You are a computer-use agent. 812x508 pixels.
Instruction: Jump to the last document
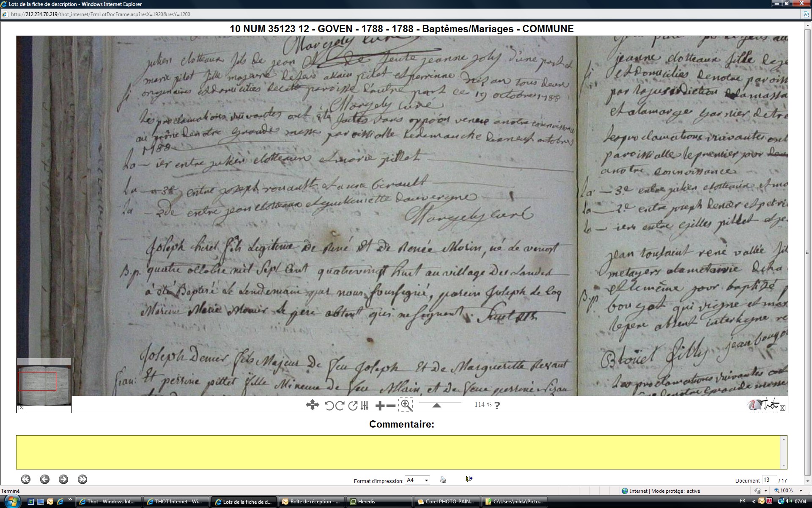click(82, 479)
